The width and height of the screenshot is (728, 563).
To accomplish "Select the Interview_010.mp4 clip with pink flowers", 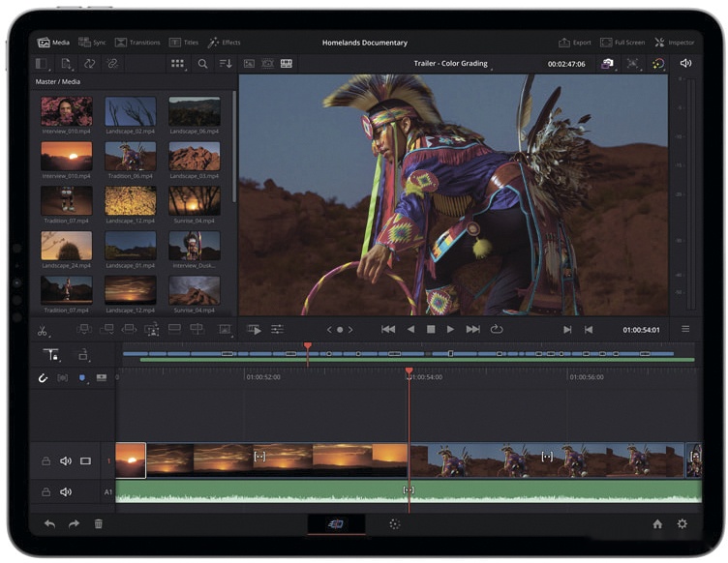I will 67,111.
